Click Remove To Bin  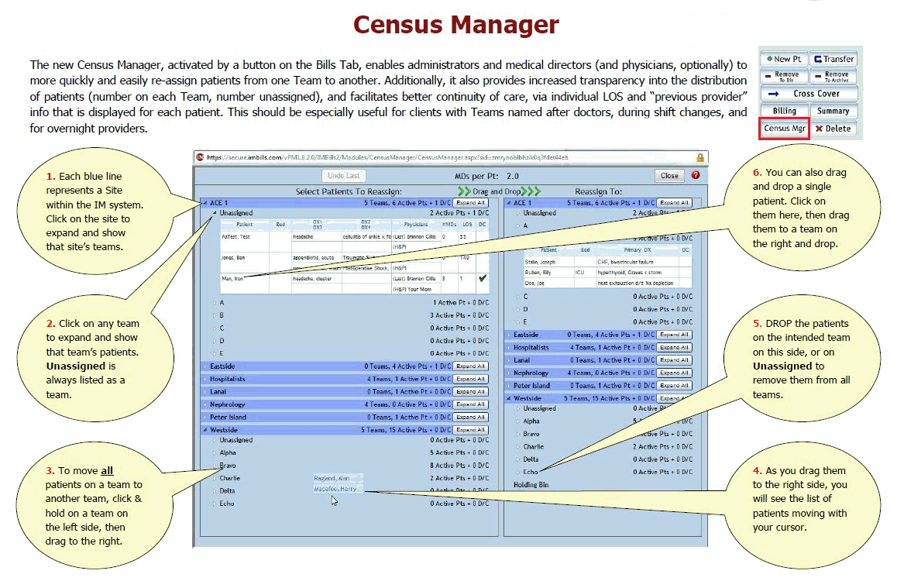pos(784,76)
